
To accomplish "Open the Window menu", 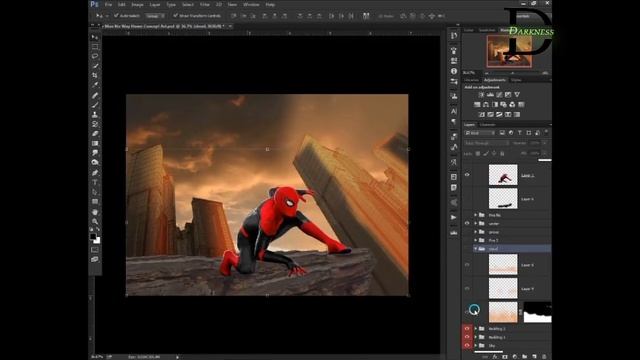I will click(x=251, y=4).
